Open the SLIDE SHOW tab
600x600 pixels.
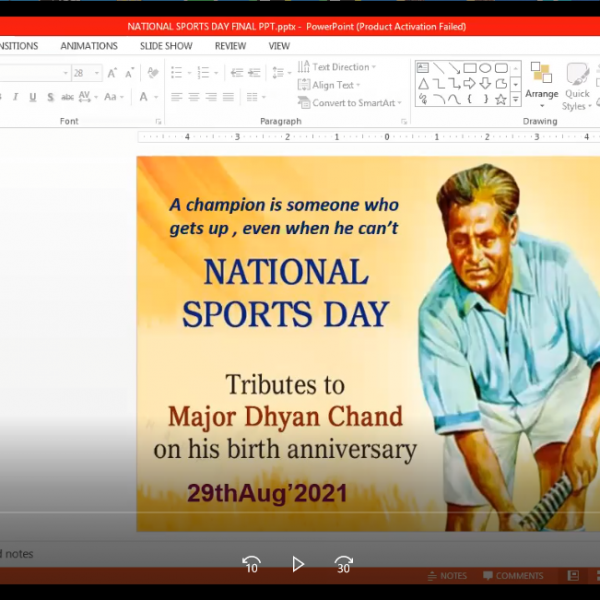[x=166, y=46]
